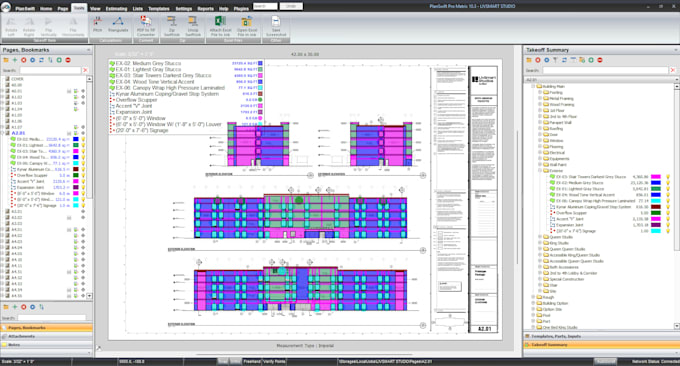Click magenta swatch of EX-03 Stair Towers in Takeoff Summary
Viewport: 680px width, 366px height.
[656, 177]
